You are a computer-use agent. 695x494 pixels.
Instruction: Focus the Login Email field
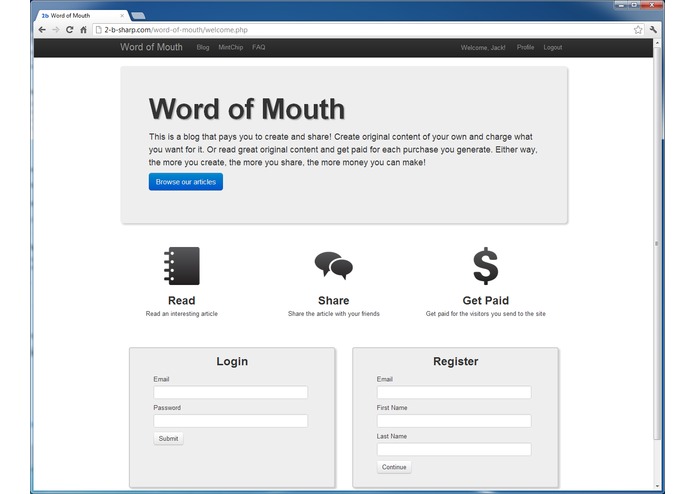[230, 392]
